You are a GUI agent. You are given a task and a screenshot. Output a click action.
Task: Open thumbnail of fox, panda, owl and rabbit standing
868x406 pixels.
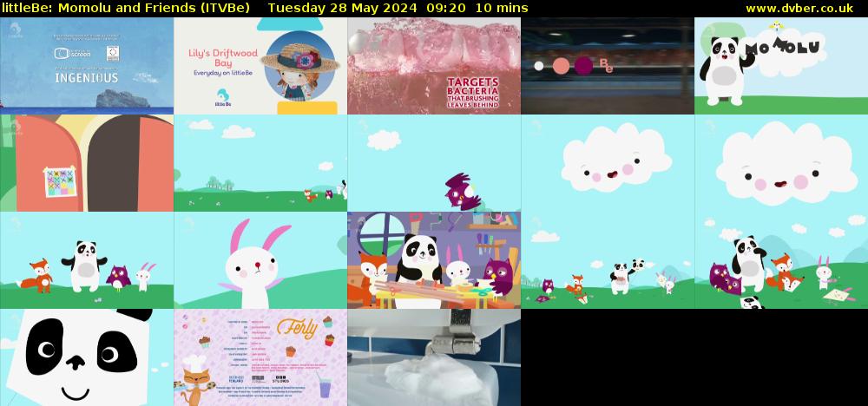(87, 260)
